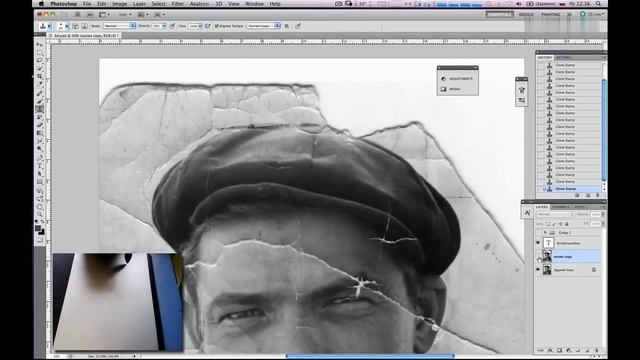Delete current state in History panel

point(598,195)
